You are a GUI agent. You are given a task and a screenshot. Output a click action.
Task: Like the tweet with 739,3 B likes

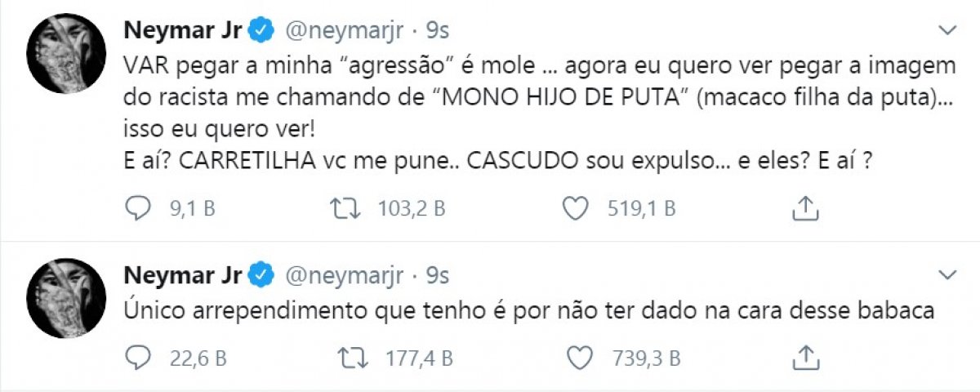[x=577, y=356]
